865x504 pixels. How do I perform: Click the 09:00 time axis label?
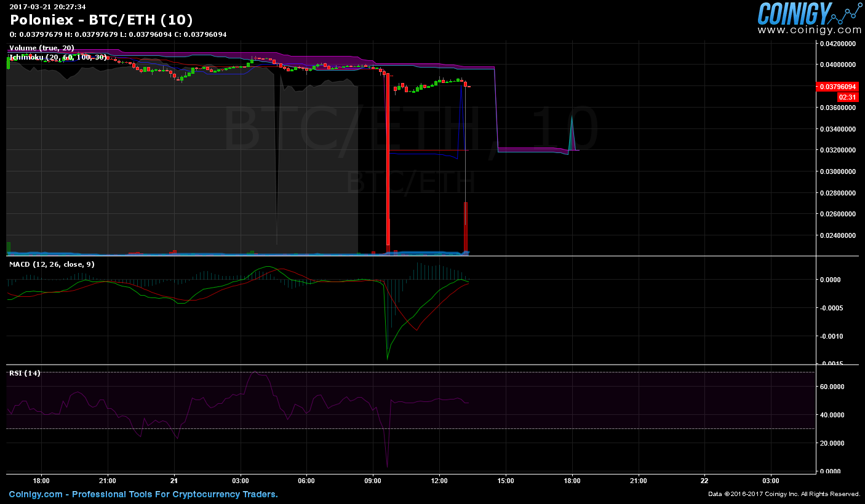tap(373, 481)
